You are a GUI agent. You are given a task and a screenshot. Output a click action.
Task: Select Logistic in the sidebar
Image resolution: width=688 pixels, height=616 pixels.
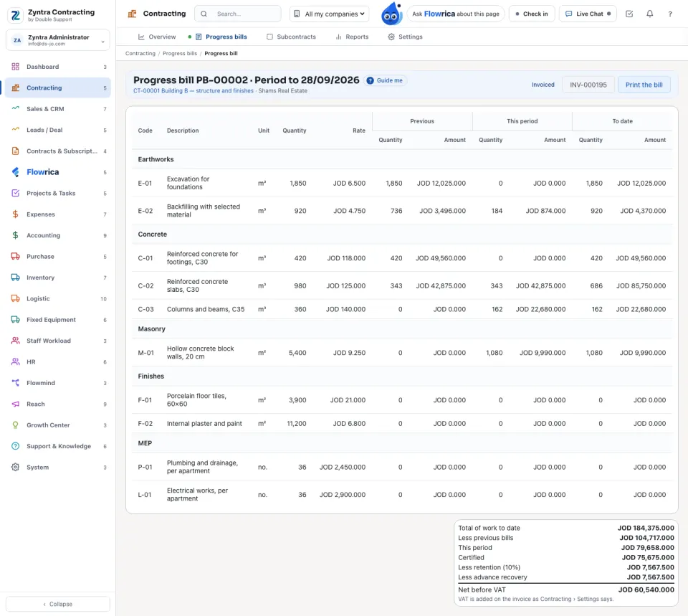coord(58,298)
